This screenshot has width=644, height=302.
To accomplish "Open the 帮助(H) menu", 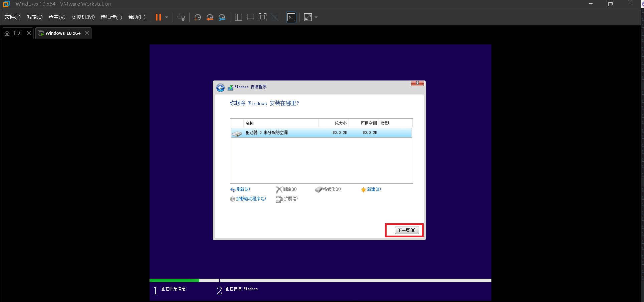I will click(137, 17).
